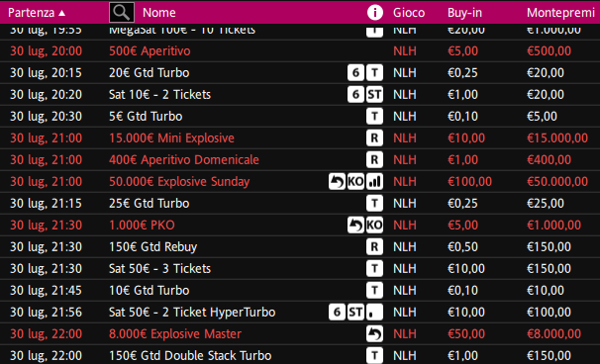Sort tournaments by Buy-in column header
This screenshot has width=600, height=364.
pos(464,13)
